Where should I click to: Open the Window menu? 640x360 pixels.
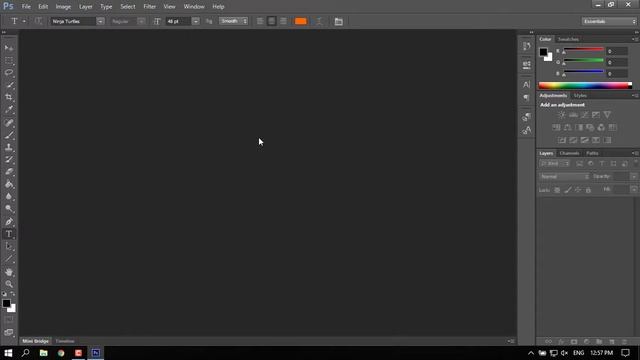[194, 7]
